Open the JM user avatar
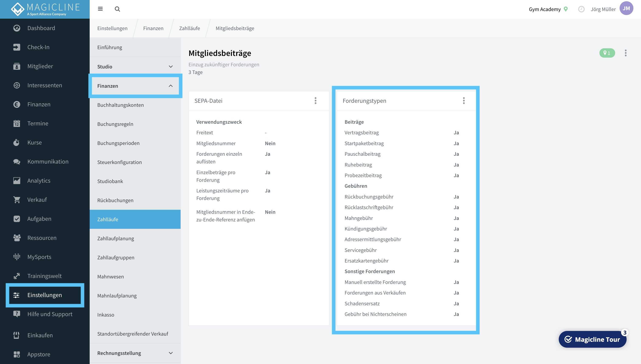The height and width of the screenshot is (364, 641). pos(626,8)
